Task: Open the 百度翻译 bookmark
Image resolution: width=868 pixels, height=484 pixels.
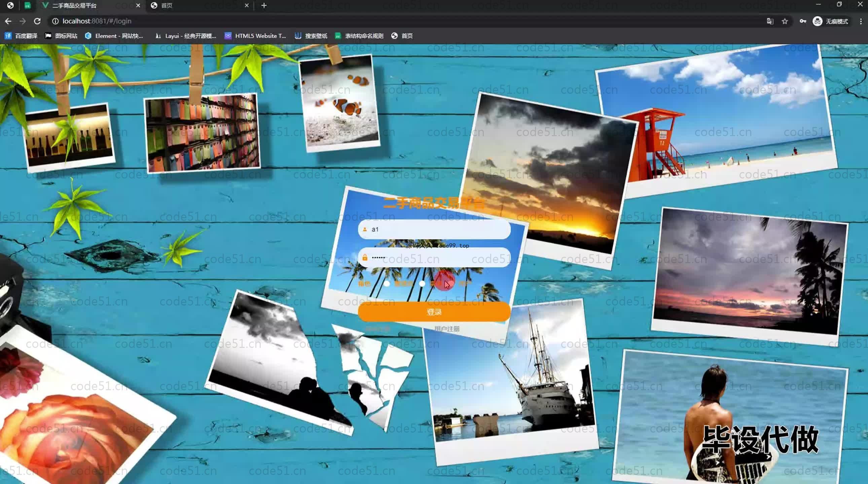Action: (x=21, y=36)
